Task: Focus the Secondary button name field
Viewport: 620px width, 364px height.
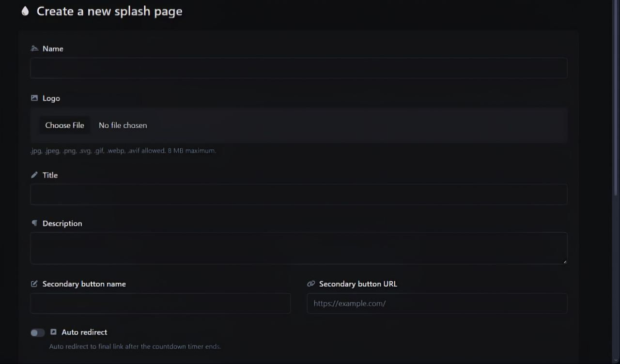Action: point(160,303)
